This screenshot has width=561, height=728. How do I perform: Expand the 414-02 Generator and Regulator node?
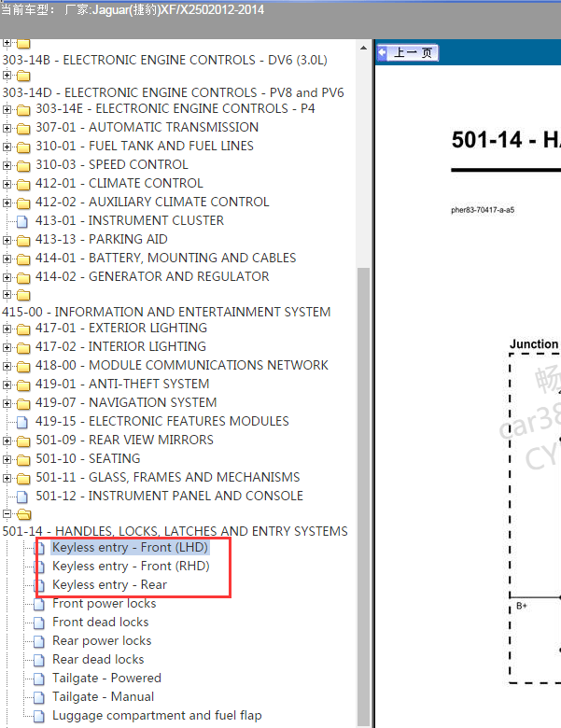pyautogui.click(x=7, y=277)
